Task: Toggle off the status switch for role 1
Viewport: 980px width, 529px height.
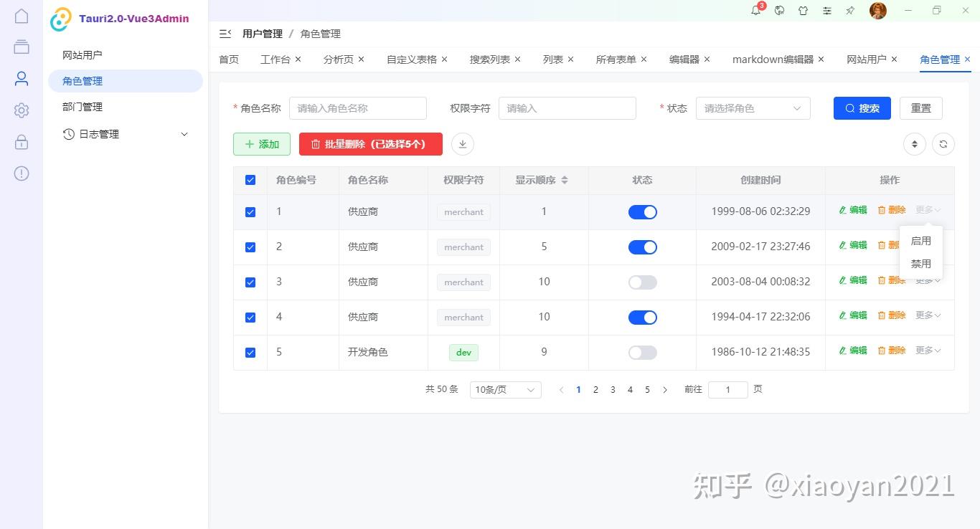Action: pyautogui.click(x=642, y=211)
